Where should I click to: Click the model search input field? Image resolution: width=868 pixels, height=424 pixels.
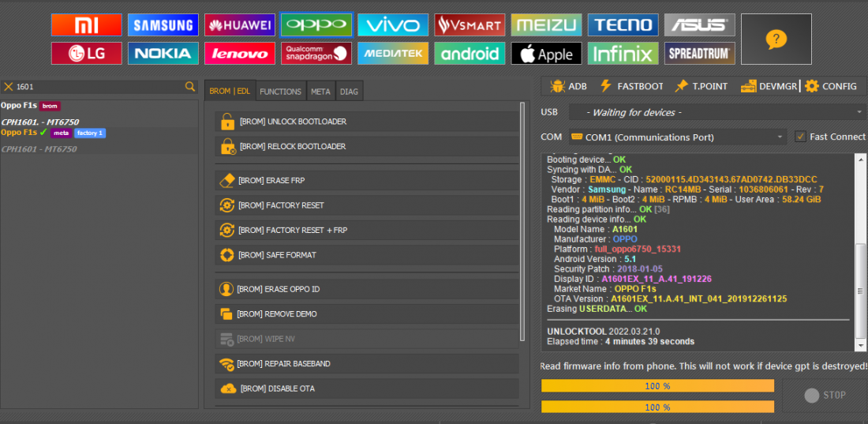pyautogui.click(x=99, y=87)
